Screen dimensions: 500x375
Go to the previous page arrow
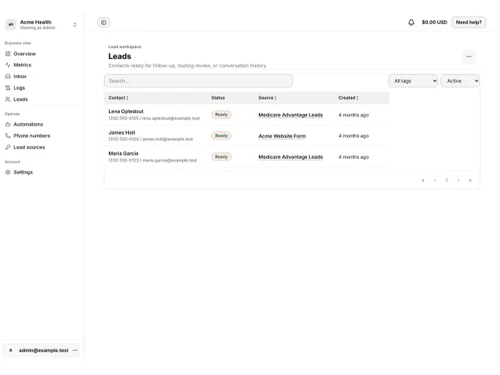(x=435, y=180)
